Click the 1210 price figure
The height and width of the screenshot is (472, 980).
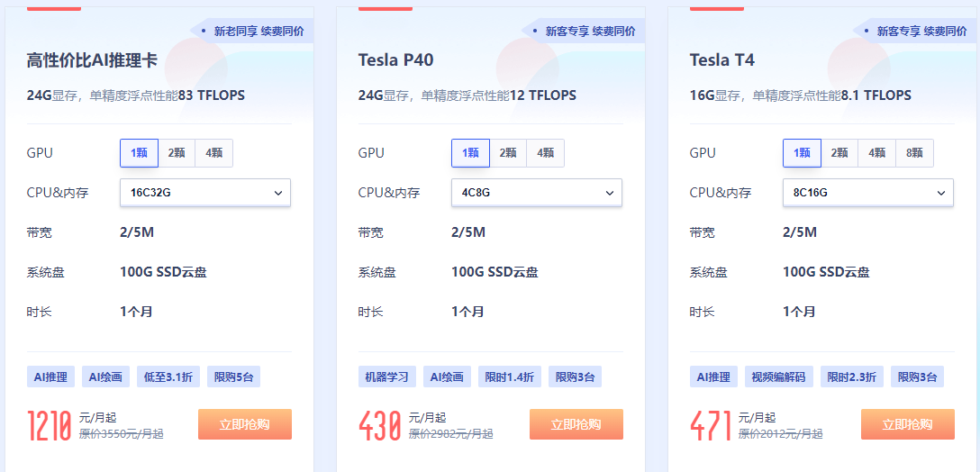pos(50,426)
